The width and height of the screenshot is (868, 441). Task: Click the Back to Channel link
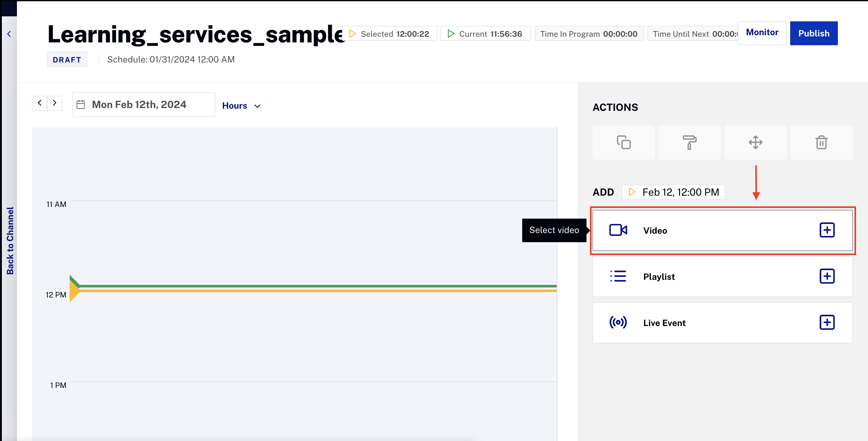(10, 240)
